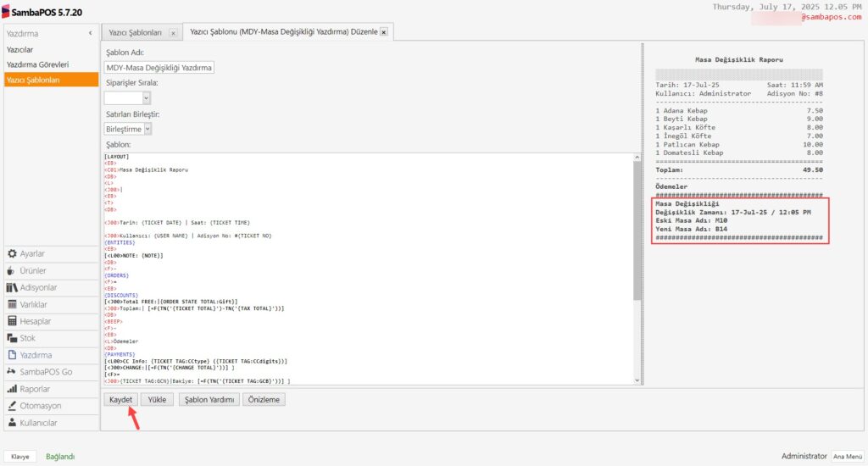Click the {PAYMENTS} line in template

pos(120,354)
